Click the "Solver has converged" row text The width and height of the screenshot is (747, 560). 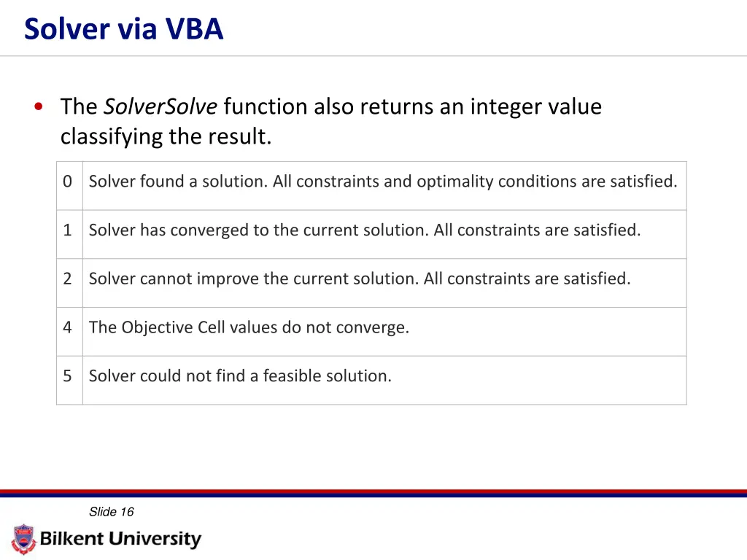(365, 230)
